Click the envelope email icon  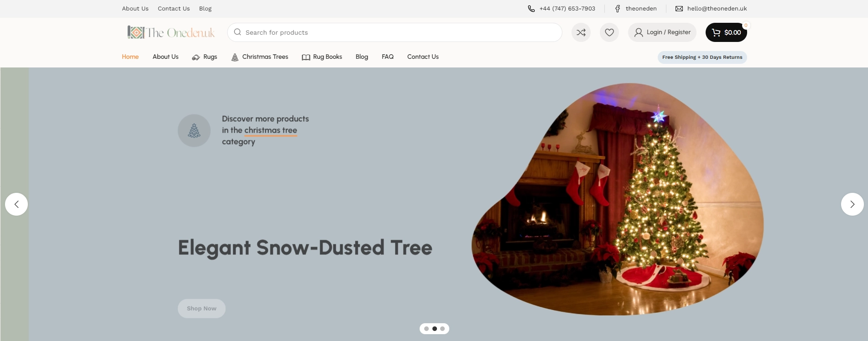pos(679,9)
